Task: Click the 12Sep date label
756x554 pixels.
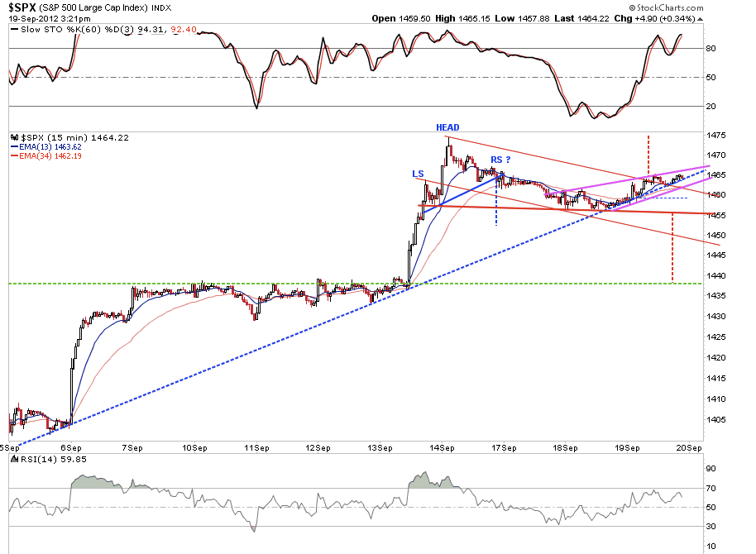Action: coord(318,448)
